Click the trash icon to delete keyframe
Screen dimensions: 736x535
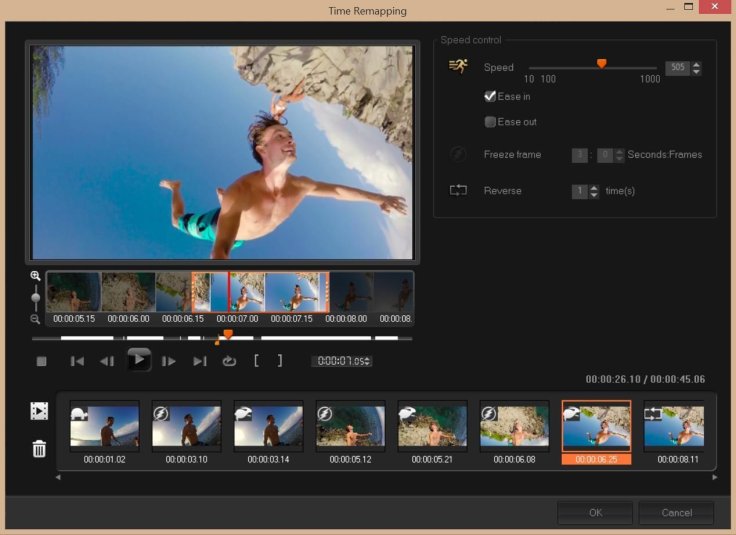39,449
